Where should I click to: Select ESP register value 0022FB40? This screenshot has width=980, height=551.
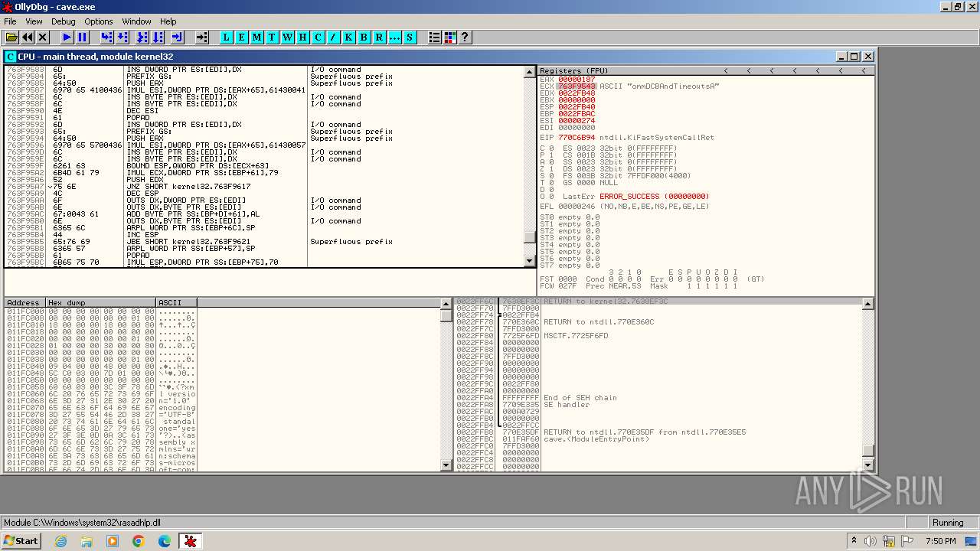point(577,107)
